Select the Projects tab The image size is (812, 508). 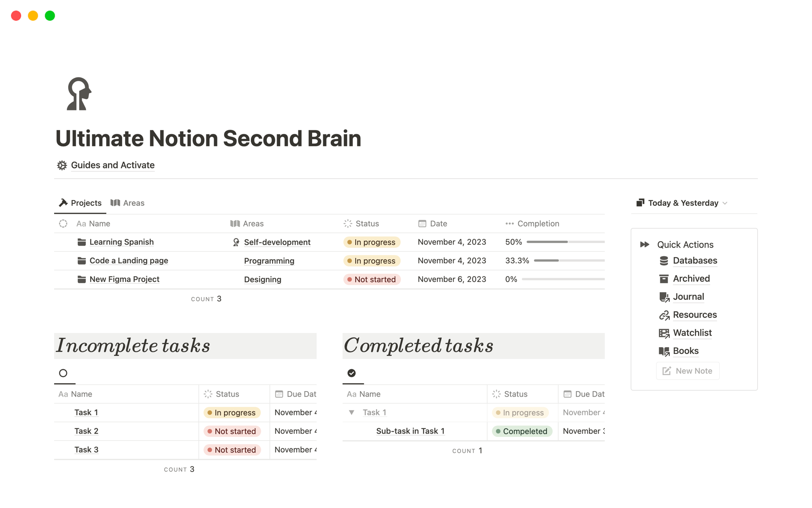click(x=80, y=203)
